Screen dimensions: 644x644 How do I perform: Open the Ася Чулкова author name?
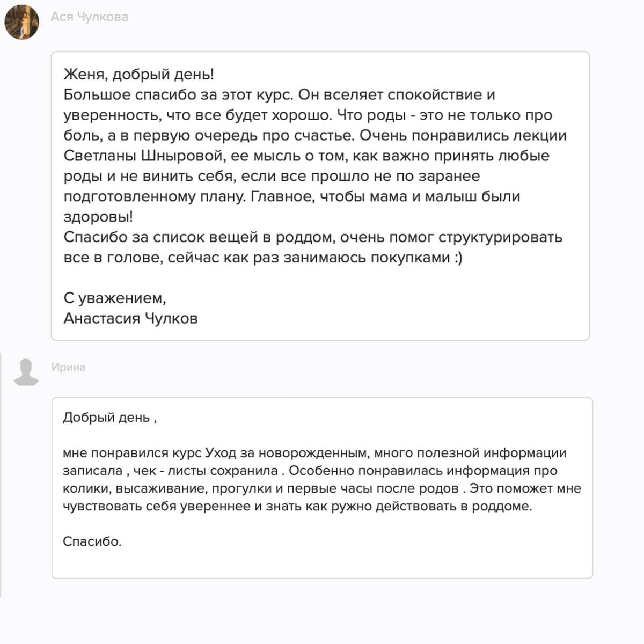point(89,17)
